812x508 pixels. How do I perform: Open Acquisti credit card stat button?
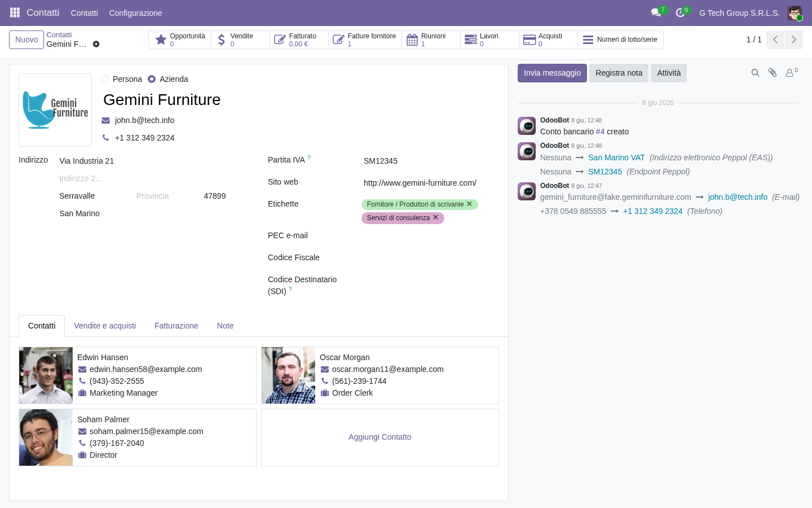pyautogui.click(x=548, y=40)
